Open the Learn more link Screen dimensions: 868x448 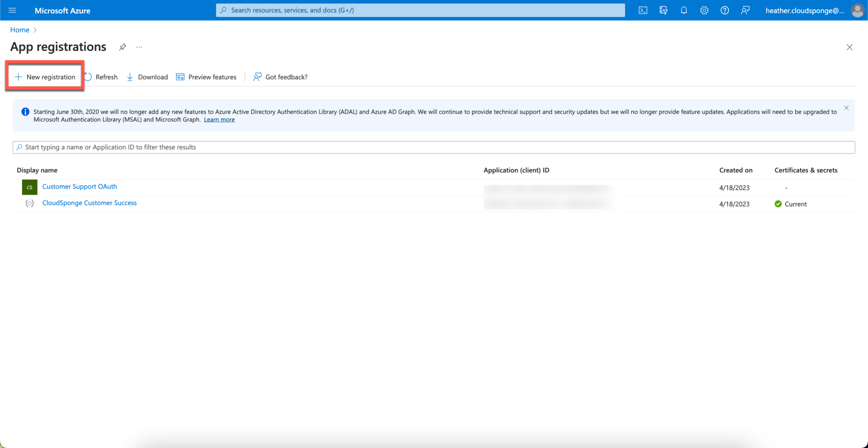click(x=219, y=119)
